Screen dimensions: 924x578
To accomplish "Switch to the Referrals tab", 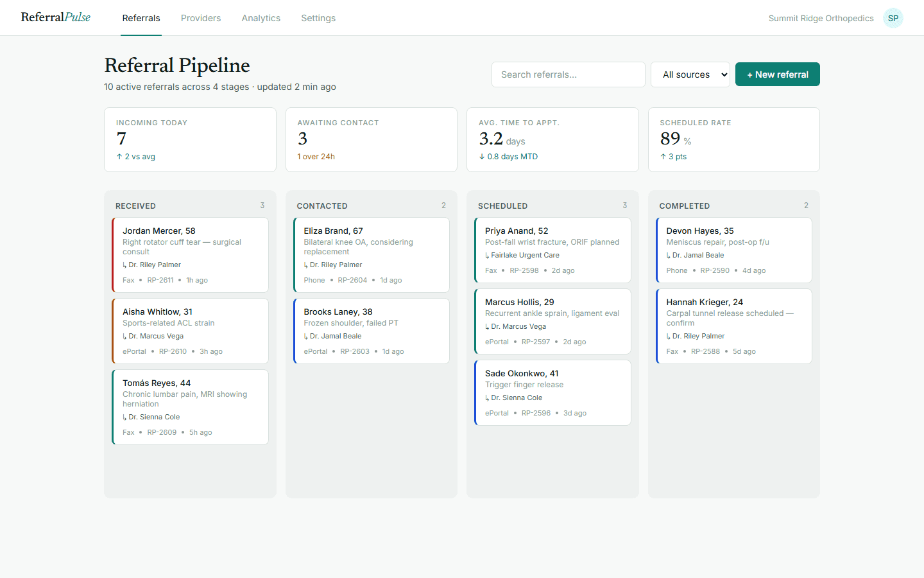I will [141, 18].
